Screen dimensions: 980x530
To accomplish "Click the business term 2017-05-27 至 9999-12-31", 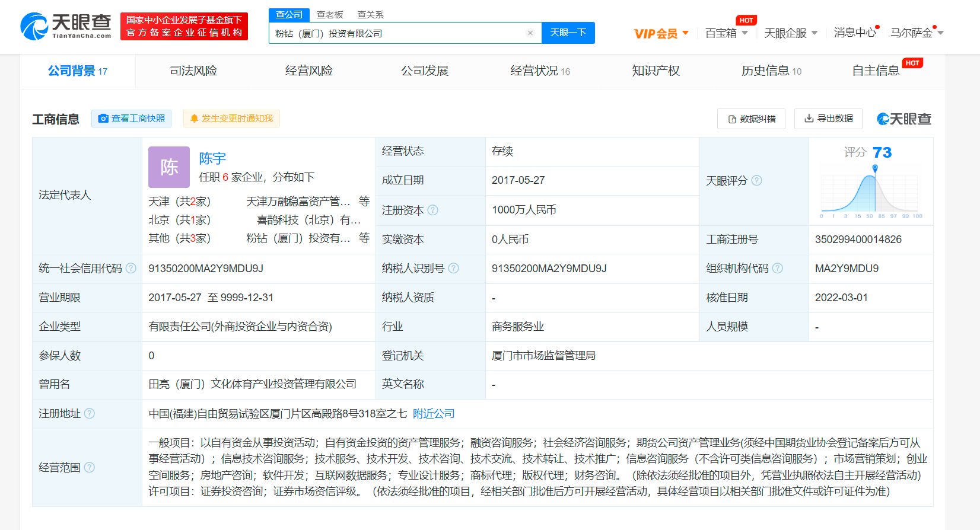I will (x=211, y=298).
